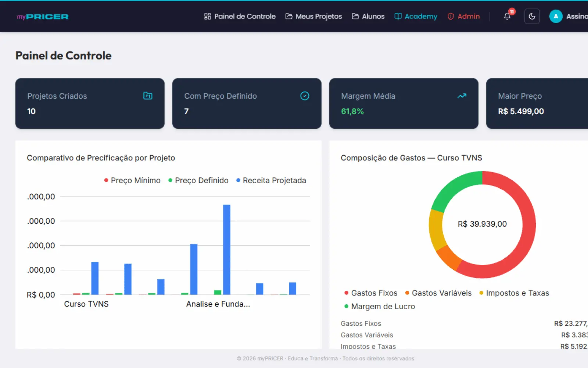The width and height of the screenshot is (588, 368).
Task: Click the Gastos Variáveis table row label
Action: (367, 335)
